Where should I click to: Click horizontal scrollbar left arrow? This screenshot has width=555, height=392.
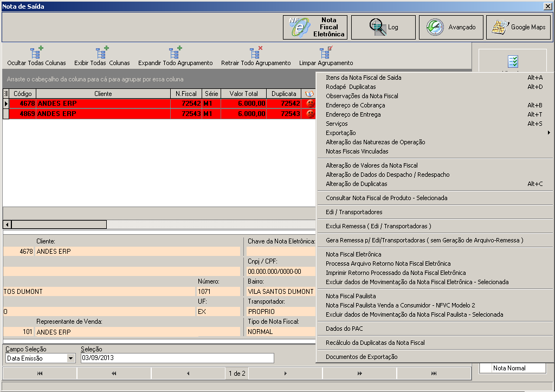(7, 224)
